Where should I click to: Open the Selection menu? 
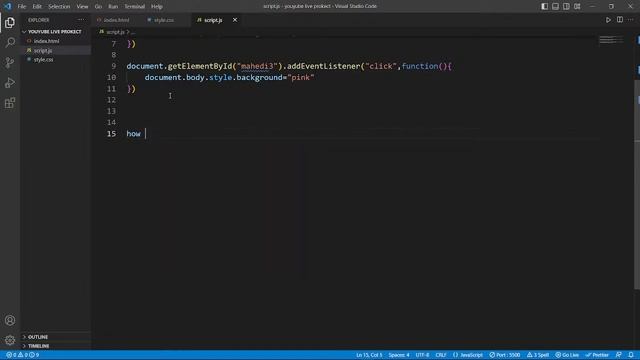(x=59, y=7)
